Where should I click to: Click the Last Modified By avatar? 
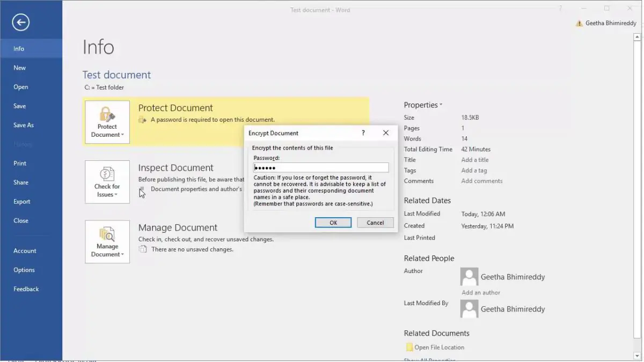469,309
